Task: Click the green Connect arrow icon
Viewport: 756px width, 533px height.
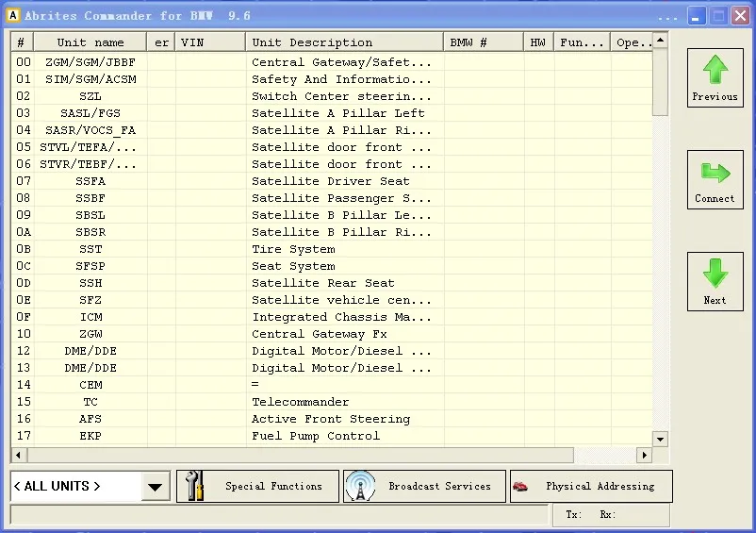Action: (715, 173)
